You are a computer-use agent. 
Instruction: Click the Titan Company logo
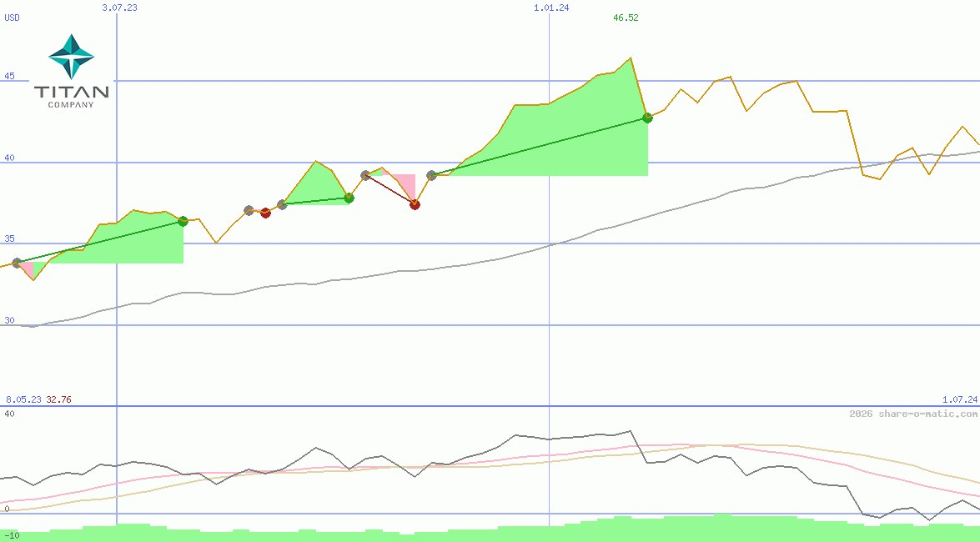pyautogui.click(x=71, y=71)
